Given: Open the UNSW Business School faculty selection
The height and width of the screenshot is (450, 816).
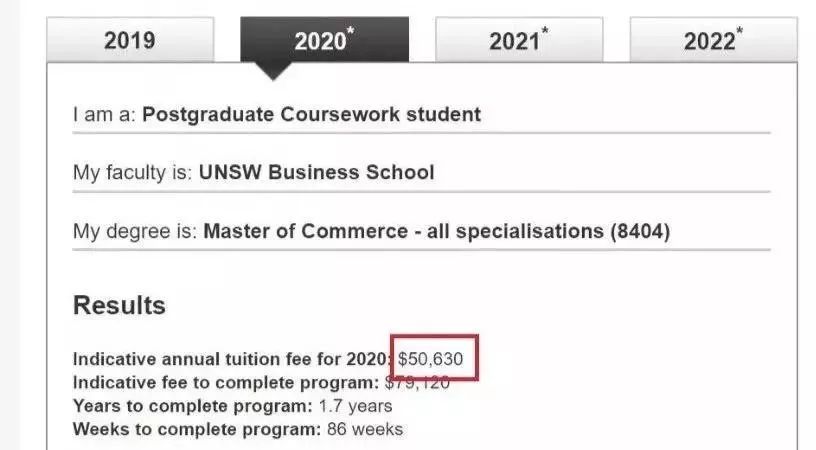Looking at the screenshot, I should (316, 172).
